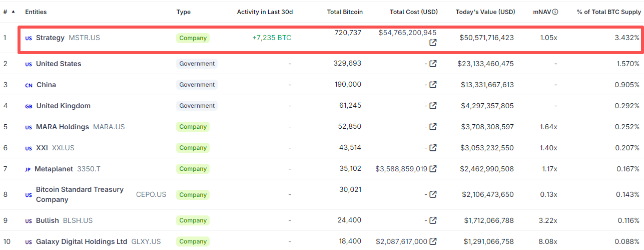Open the XXI entity link
This screenshot has width=644, height=250.
42,148
